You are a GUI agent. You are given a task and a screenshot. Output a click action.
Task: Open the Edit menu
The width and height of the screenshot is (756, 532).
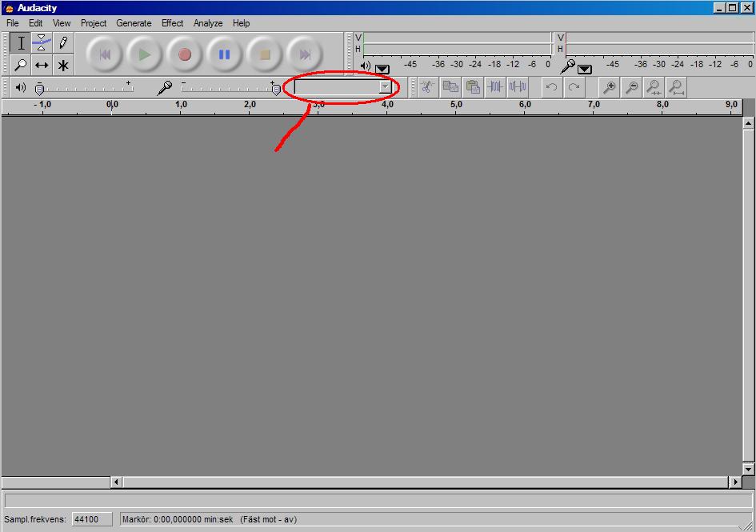(36, 23)
